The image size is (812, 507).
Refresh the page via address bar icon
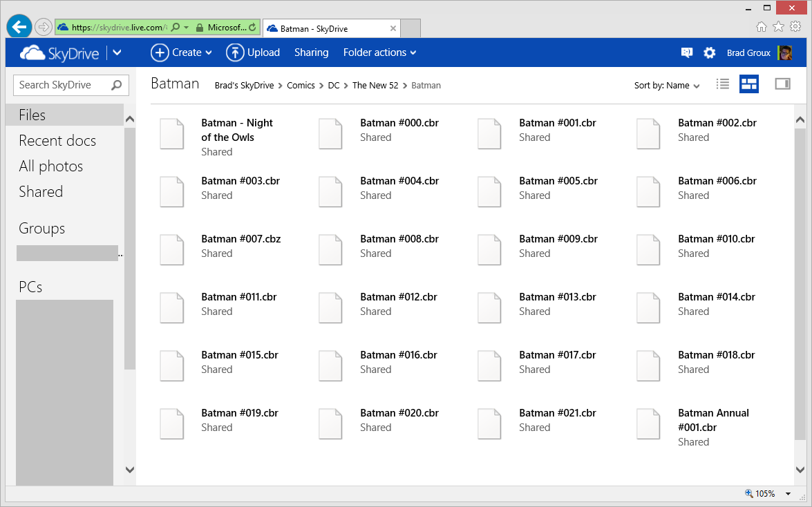252,28
